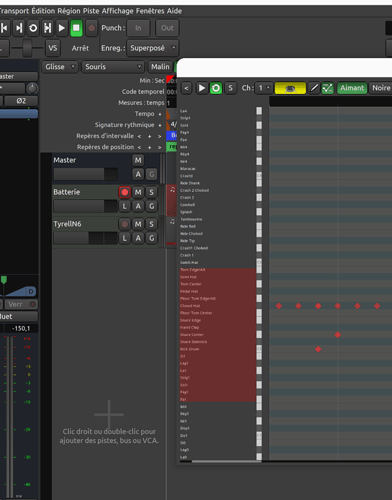The image size is (392, 500).
Task: Toggle the Ø2 phase invert button
Action: coord(21,101)
